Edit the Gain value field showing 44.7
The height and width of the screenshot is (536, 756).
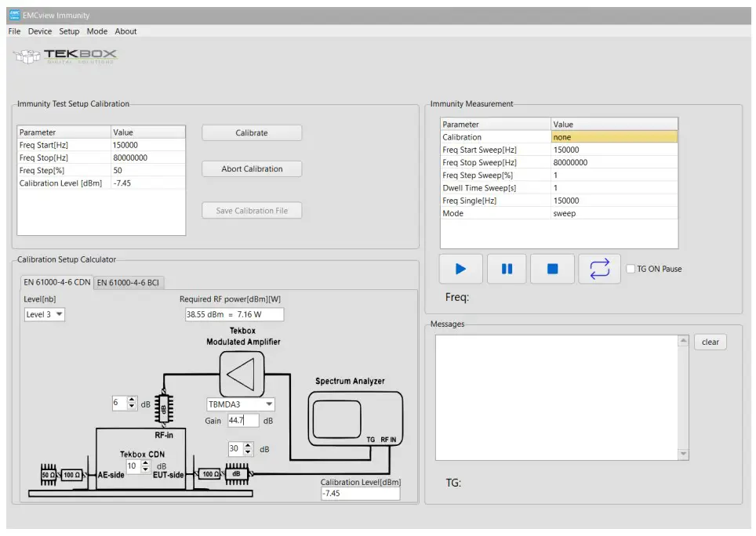[242, 420]
